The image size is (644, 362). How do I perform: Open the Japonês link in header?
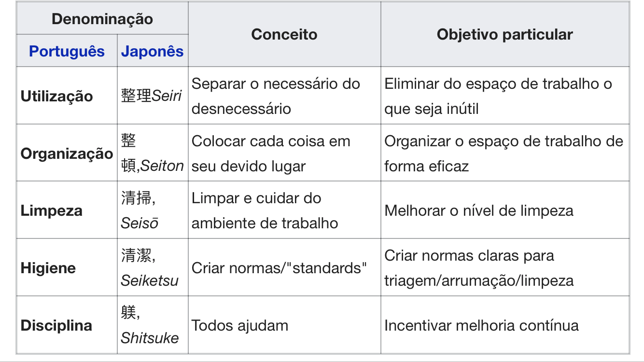click(152, 51)
